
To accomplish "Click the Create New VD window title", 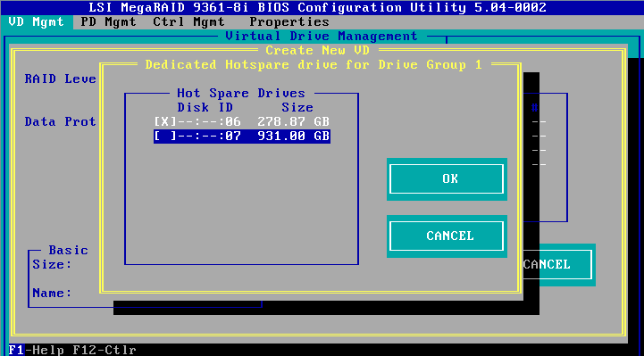I will [x=317, y=51].
